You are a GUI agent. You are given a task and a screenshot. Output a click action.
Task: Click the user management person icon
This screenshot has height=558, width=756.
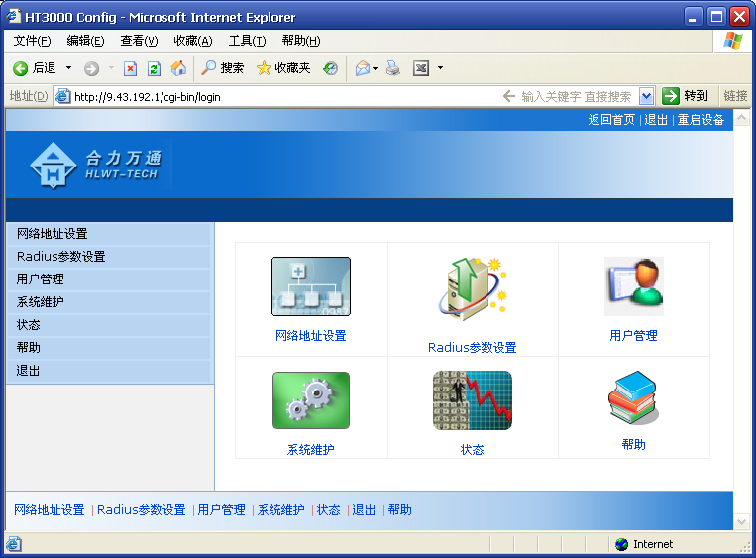634,286
